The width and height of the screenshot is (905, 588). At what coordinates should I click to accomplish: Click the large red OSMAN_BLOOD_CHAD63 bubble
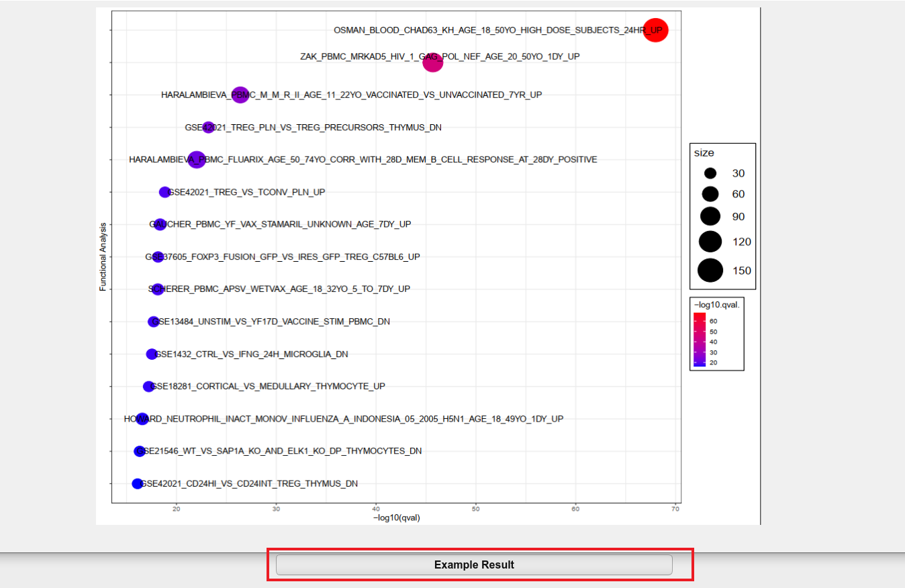655,30
